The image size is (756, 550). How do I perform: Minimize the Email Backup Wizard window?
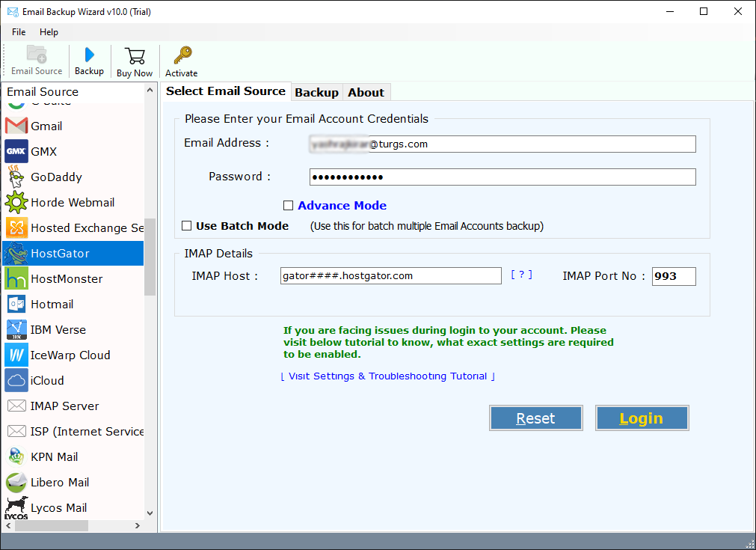point(670,11)
